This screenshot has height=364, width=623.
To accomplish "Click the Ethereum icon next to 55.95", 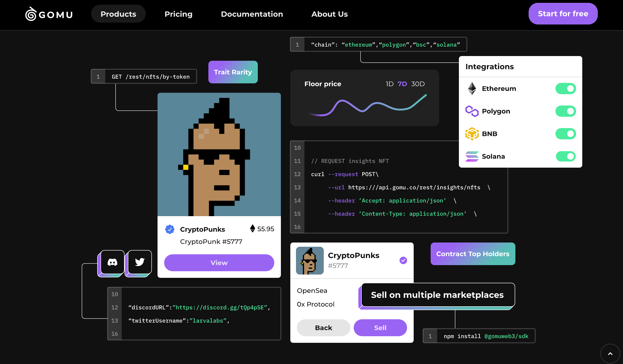I will pos(252,228).
